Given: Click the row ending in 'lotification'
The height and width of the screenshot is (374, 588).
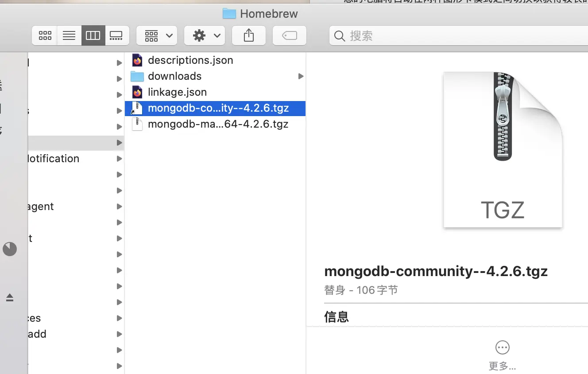Looking at the screenshot, I should [x=76, y=159].
